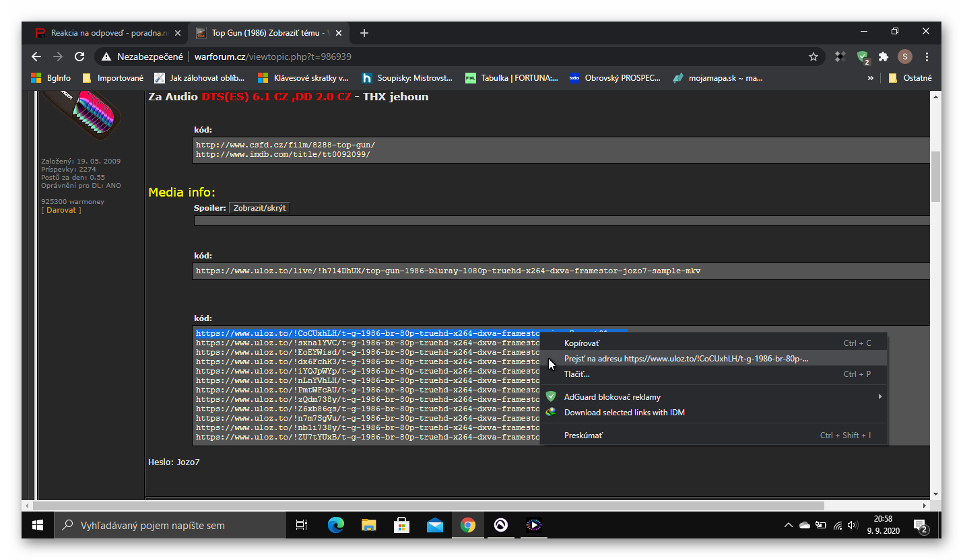The height and width of the screenshot is (560, 963).
Task: Switch to the Reakcia na odpoveď tab
Action: coord(108,33)
